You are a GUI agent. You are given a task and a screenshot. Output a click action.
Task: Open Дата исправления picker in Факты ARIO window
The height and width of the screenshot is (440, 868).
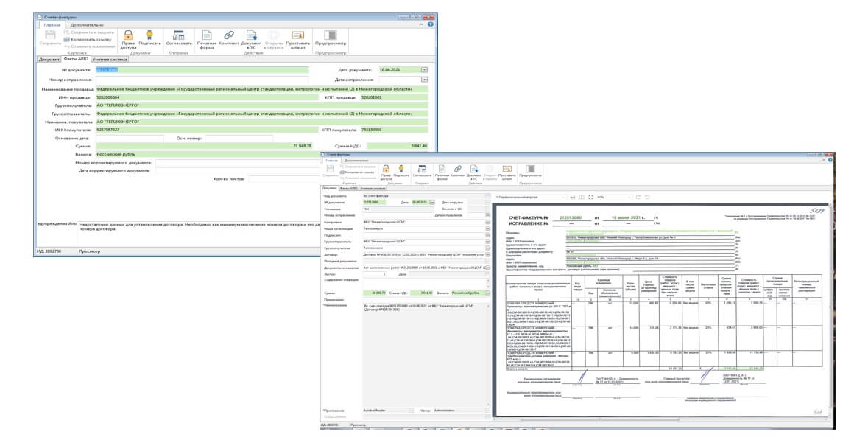425,80
